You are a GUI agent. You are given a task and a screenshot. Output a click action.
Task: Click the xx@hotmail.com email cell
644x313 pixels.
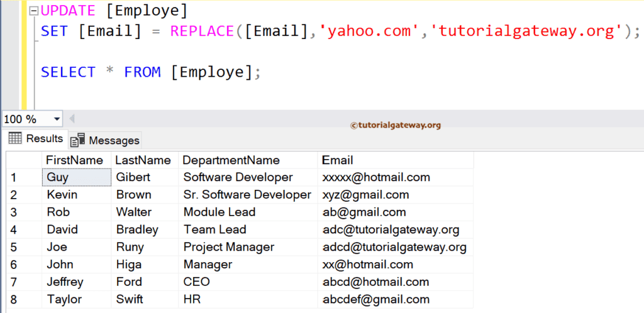point(396,265)
